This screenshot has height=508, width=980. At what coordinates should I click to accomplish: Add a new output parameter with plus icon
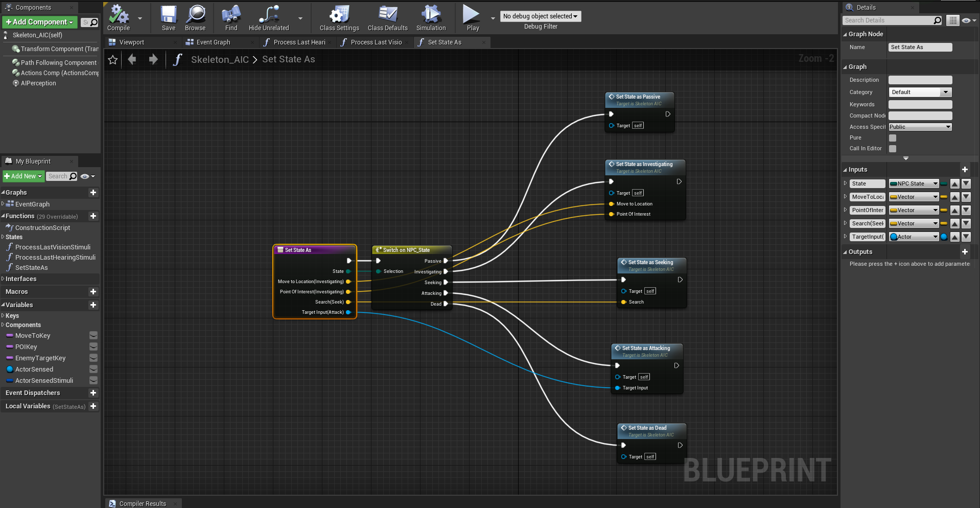[965, 252]
